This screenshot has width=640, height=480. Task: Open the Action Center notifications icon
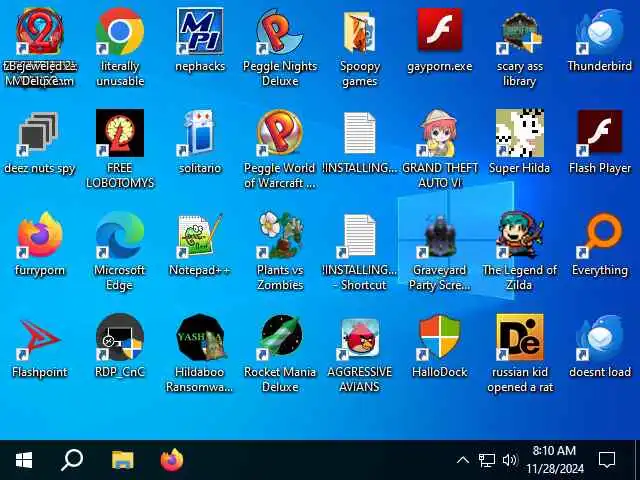pos(607,460)
